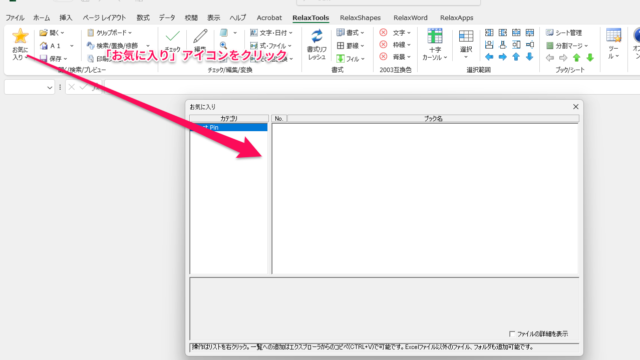Click the お気に入り star icon
This screenshot has height=360, width=640.
(20, 36)
